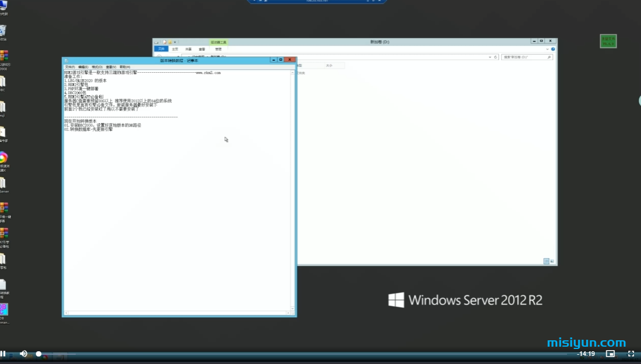Viewport: 641px width, 364px height.
Task: Open the WinRAR archive desktop icon labeled 环境一键
Action: pos(4,213)
